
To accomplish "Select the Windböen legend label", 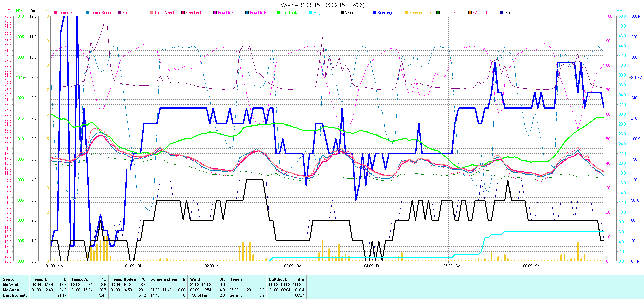I will (513, 13).
